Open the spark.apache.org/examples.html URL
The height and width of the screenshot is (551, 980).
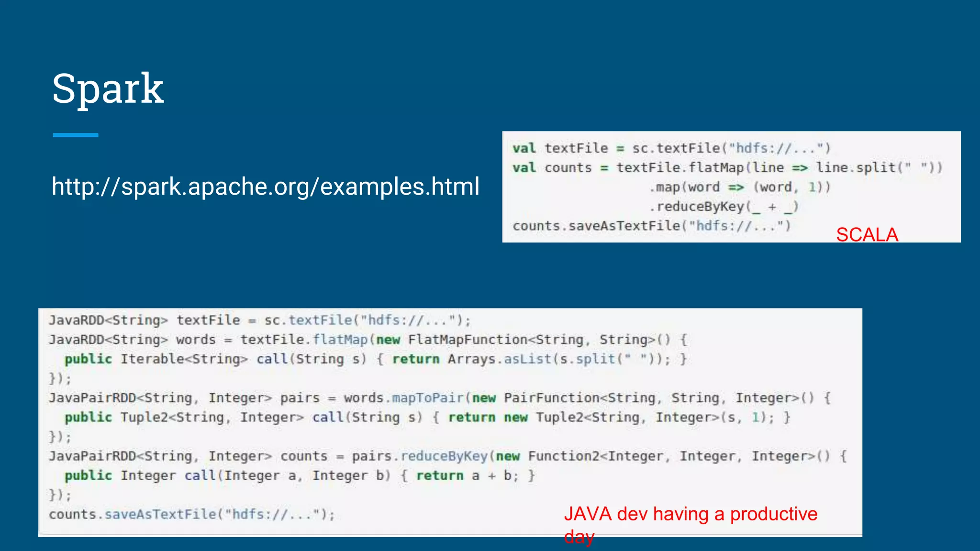click(x=266, y=187)
